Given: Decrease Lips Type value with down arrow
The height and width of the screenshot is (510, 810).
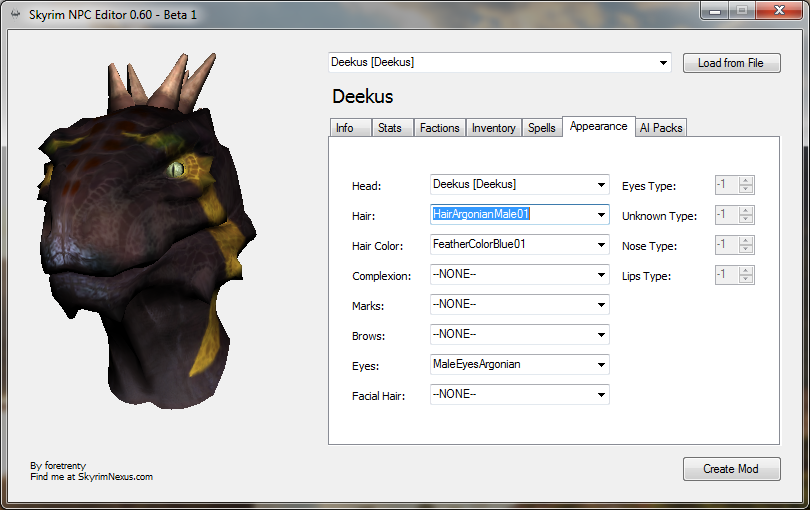Looking at the screenshot, I should [745, 279].
